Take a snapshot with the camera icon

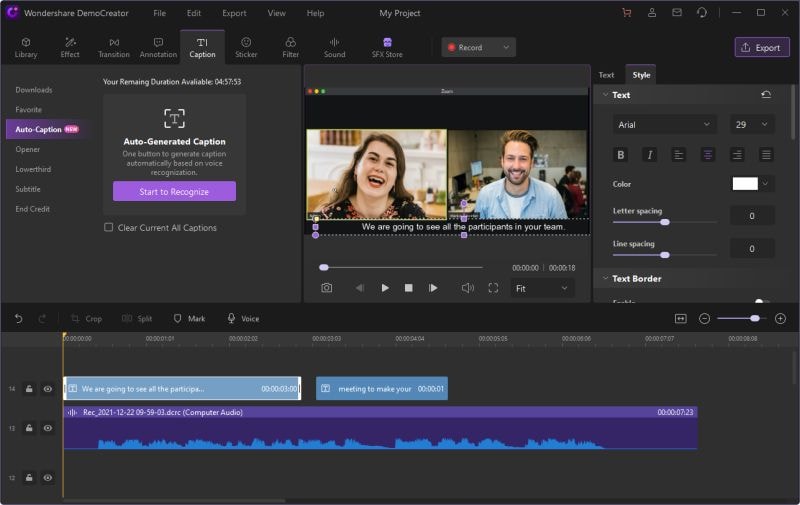coord(327,288)
